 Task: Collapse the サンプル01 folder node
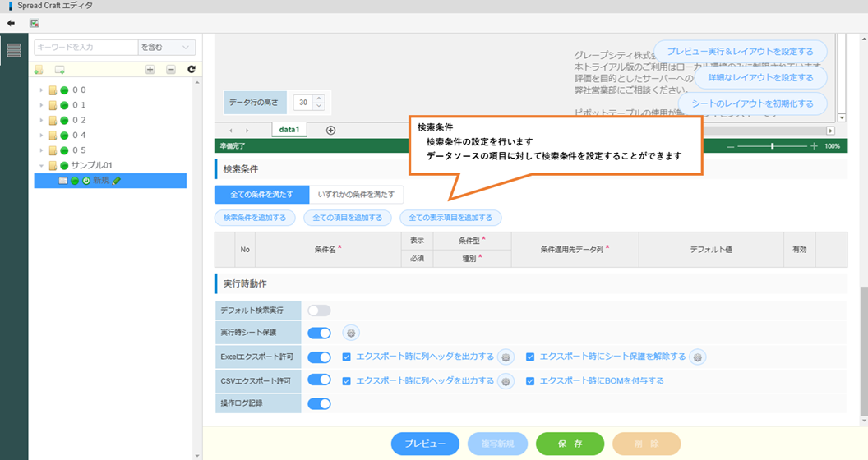41,165
